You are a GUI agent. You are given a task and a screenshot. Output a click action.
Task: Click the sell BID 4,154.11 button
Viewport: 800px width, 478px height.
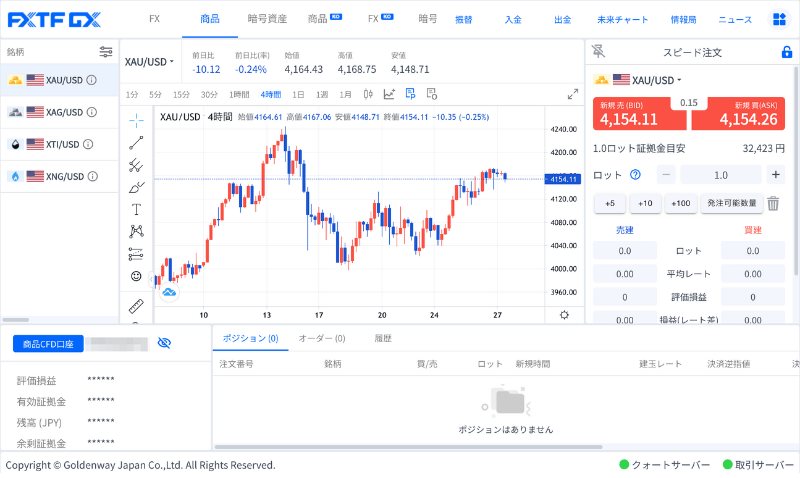pos(640,114)
